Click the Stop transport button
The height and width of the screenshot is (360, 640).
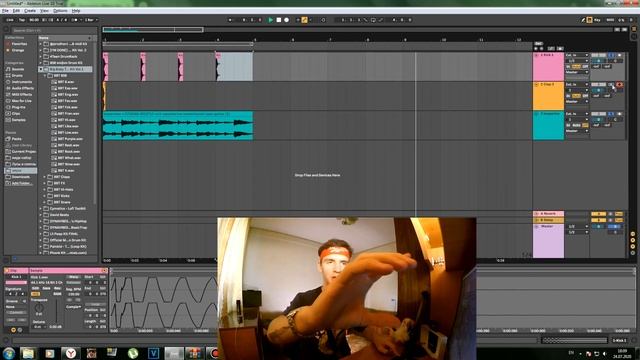click(x=279, y=20)
